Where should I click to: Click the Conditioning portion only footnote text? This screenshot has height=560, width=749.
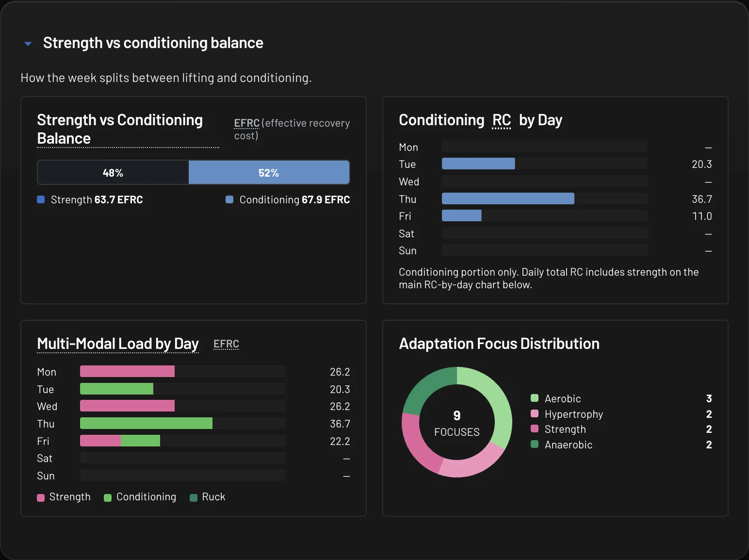(549, 279)
